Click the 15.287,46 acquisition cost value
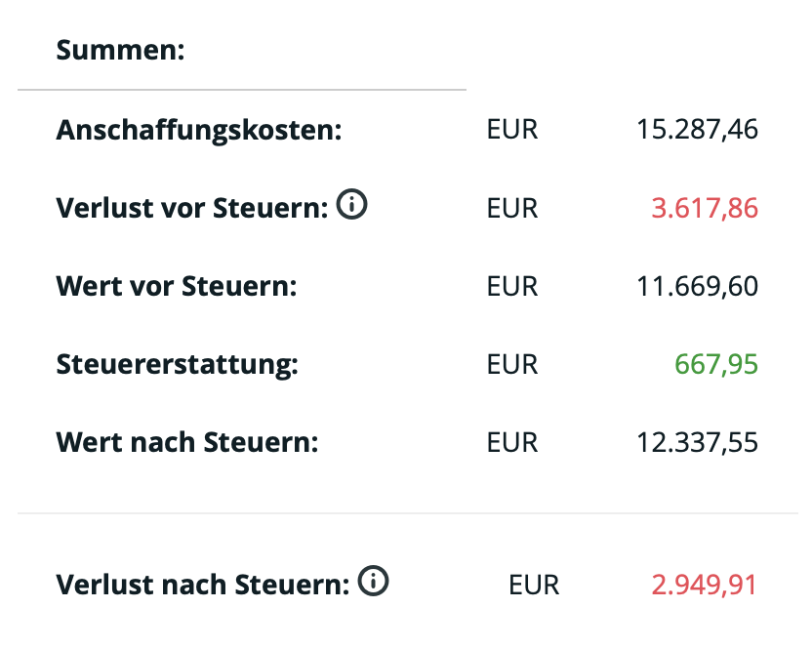 (x=697, y=130)
